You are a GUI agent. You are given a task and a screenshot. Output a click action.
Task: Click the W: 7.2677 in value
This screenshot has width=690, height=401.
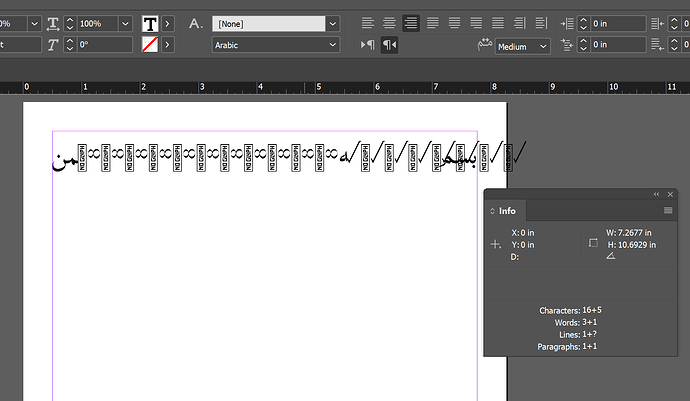click(x=628, y=232)
